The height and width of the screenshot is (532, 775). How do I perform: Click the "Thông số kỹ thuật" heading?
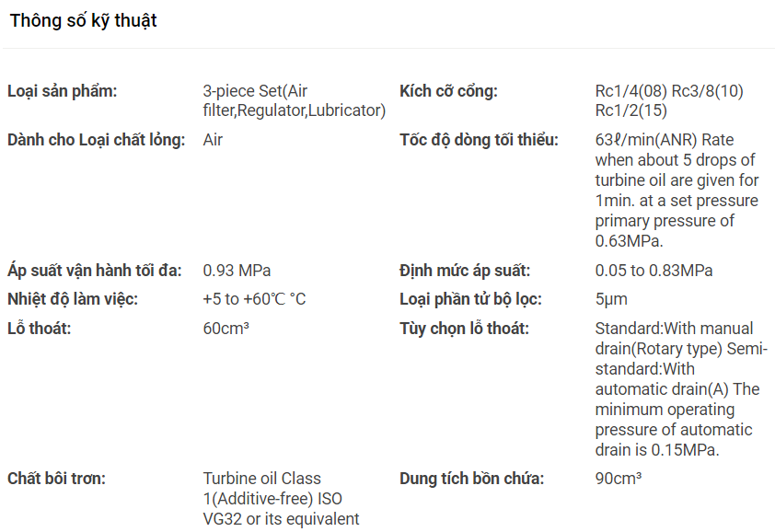pos(83,21)
